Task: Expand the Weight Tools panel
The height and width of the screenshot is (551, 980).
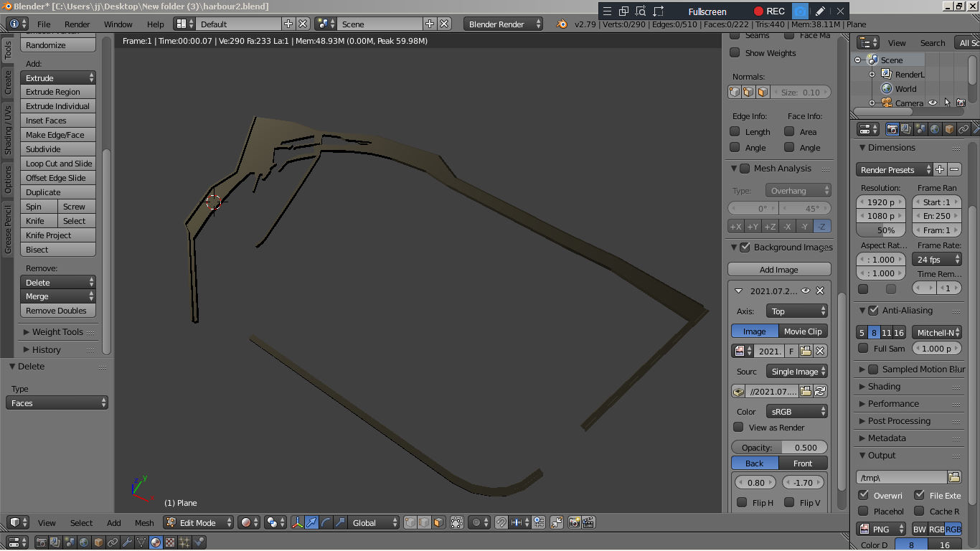Action: 57,331
